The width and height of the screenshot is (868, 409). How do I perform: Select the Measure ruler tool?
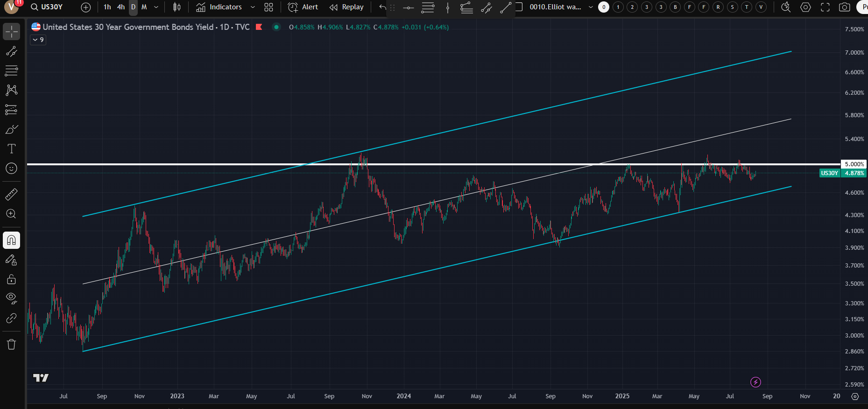coord(12,194)
